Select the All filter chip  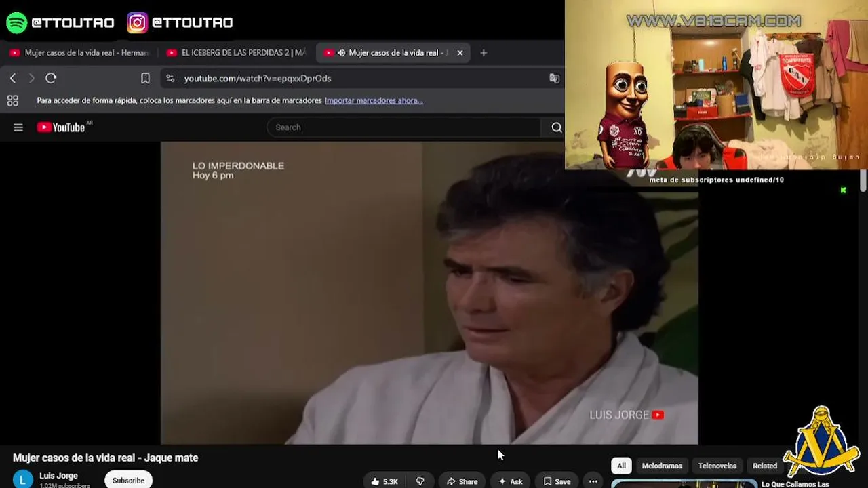(x=621, y=466)
